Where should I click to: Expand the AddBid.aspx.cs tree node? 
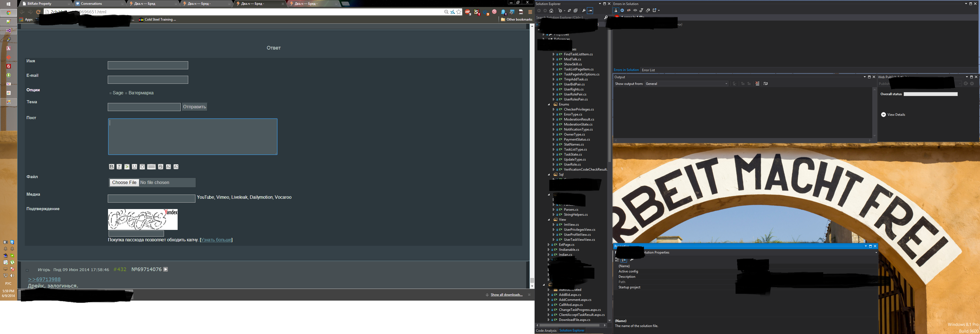coord(548,295)
